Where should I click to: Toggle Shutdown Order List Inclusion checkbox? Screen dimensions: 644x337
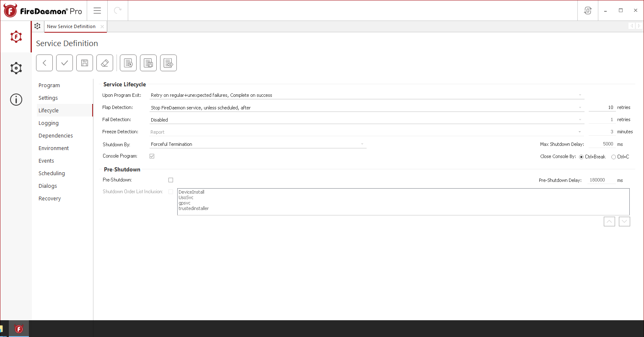(x=171, y=192)
